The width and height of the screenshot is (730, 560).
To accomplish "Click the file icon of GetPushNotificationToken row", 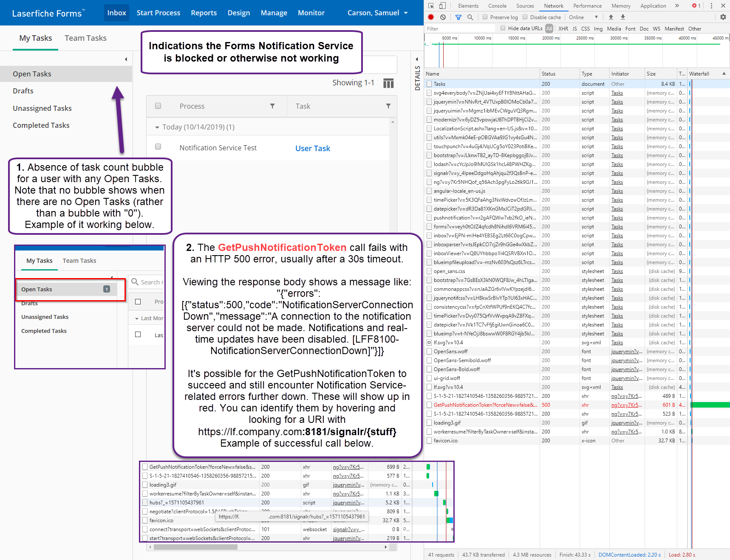I will [429, 405].
